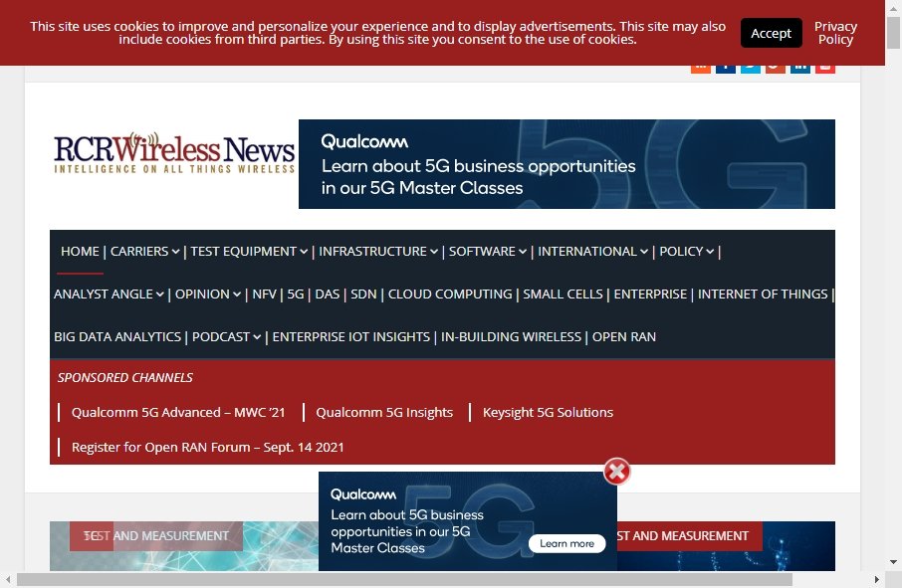Screen dimensions: 902x588
Task: Open the INTERNET OF THINGS menu item
Action: tap(763, 294)
